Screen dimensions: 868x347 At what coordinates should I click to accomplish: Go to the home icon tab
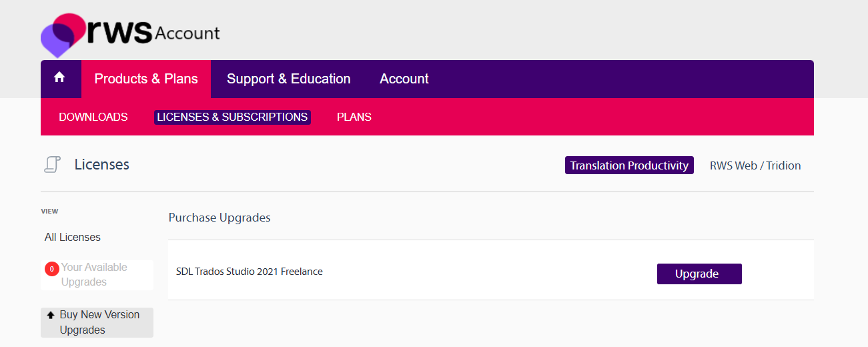click(x=60, y=78)
